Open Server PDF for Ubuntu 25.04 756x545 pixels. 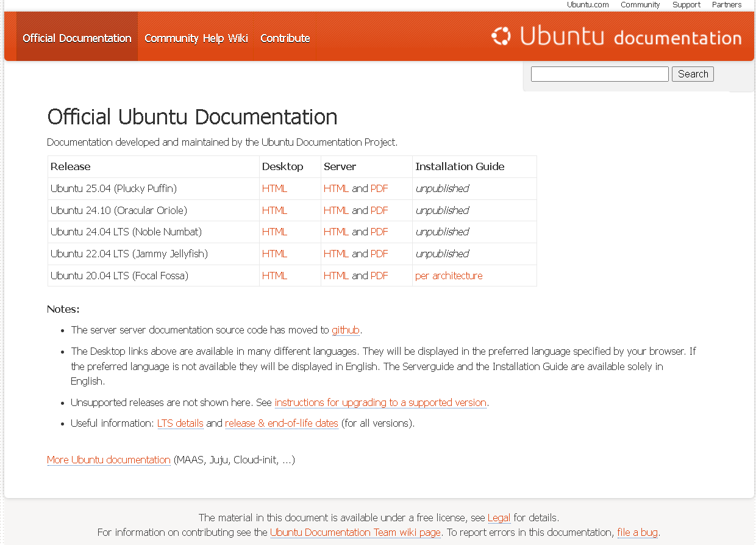[x=379, y=188]
